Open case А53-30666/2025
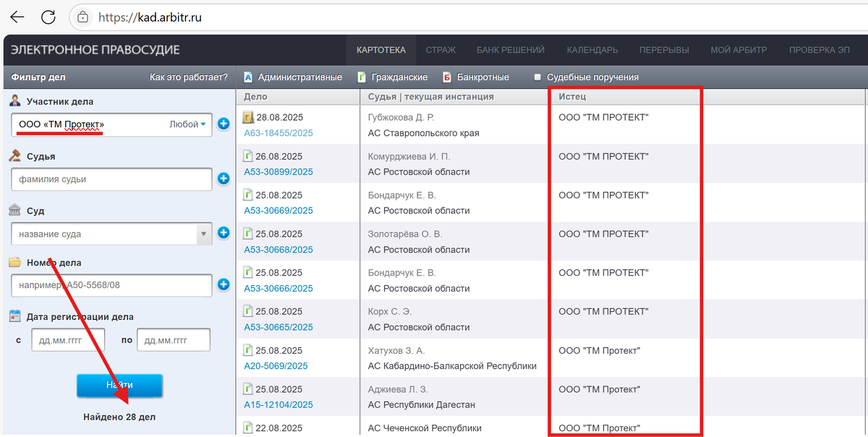This screenshot has width=868, height=437. (278, 288)
